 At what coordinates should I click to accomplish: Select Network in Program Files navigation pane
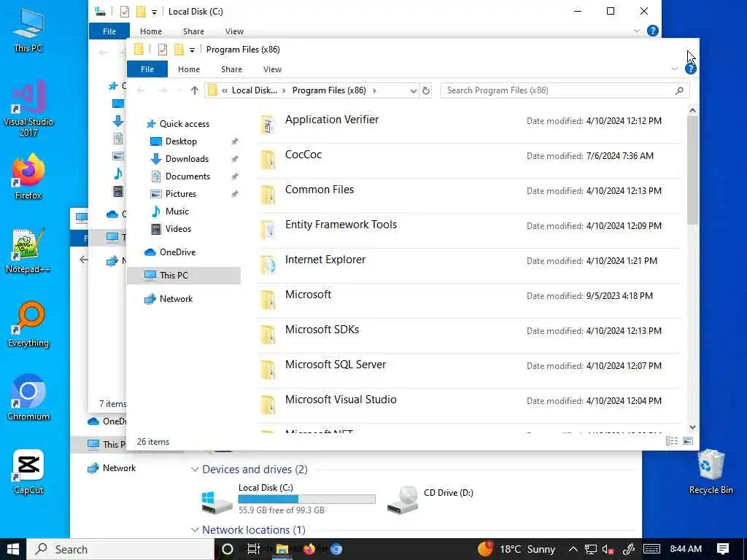click(176, 298)
